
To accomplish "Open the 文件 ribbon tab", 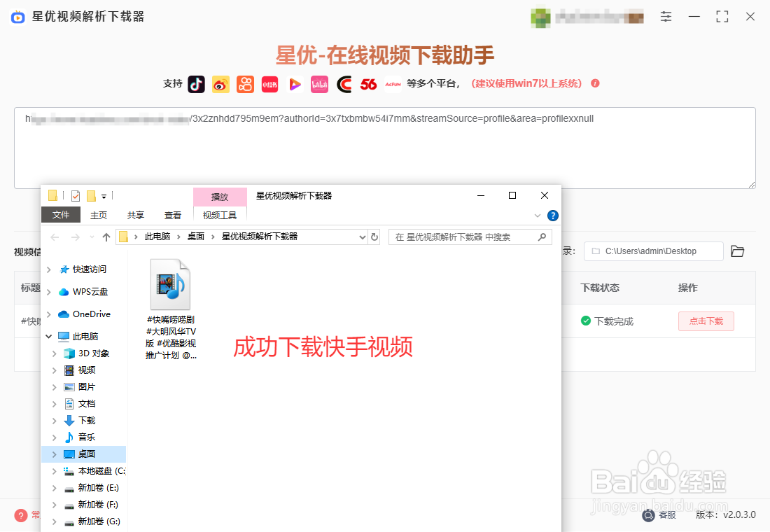I will click(61, 215).
